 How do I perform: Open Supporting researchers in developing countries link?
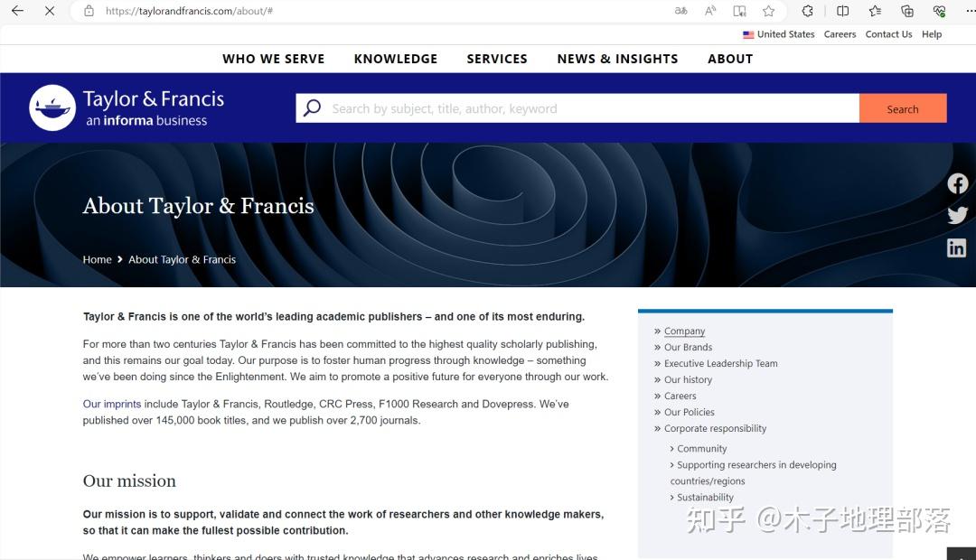(x=753, y=473)
